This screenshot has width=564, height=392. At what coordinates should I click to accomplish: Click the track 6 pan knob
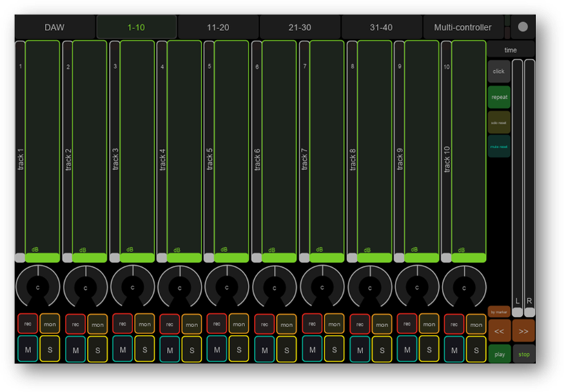point(274,287)
